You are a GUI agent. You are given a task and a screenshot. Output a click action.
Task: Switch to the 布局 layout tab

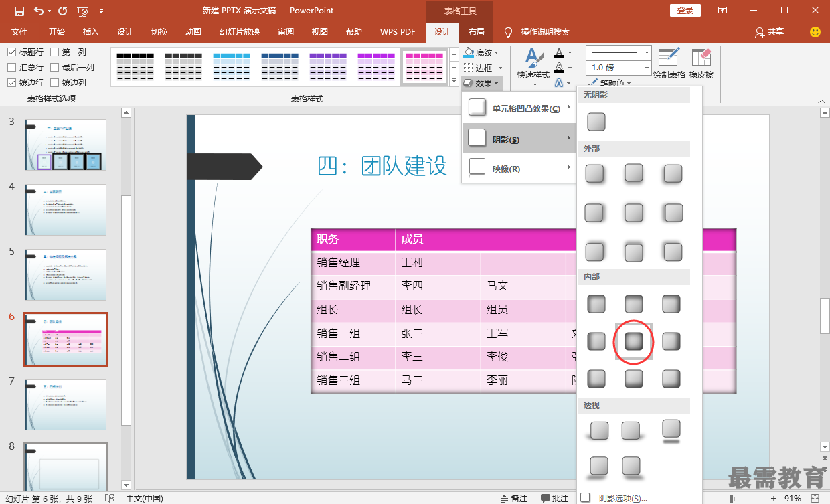(x=476, y=32)
